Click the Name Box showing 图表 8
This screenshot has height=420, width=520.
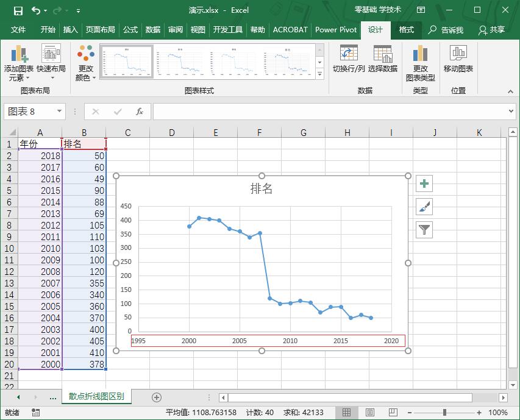[x=29, y=111]
